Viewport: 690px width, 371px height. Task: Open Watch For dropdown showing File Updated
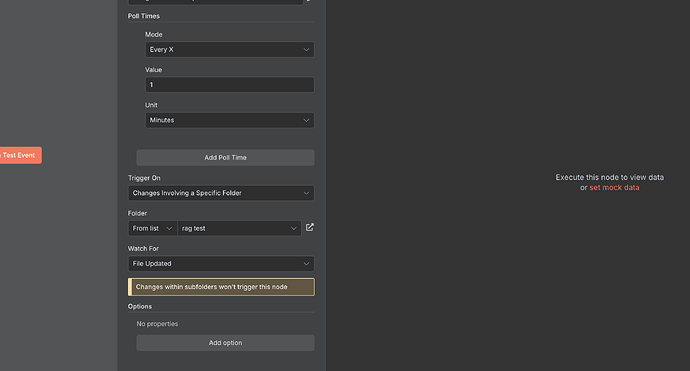[x=221, y=264]
